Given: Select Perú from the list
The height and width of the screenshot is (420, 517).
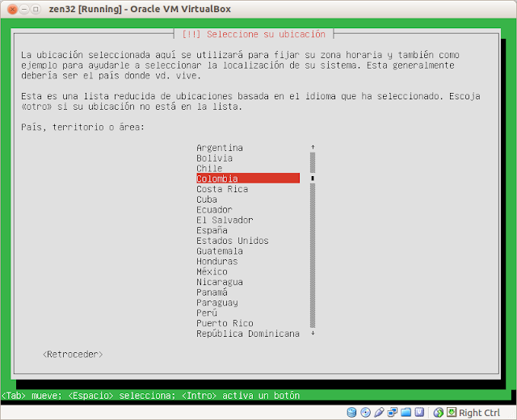Looking at the screenshot, I should (248, 313).
